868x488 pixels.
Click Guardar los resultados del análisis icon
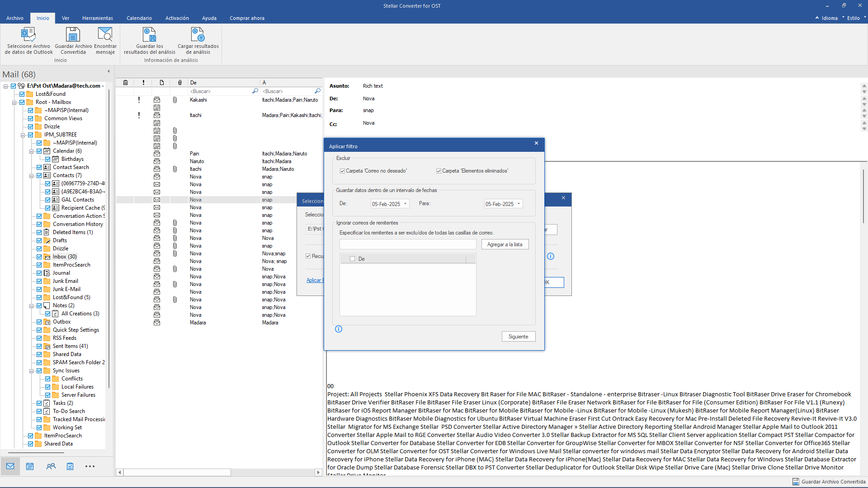click(x=149, y=34)
